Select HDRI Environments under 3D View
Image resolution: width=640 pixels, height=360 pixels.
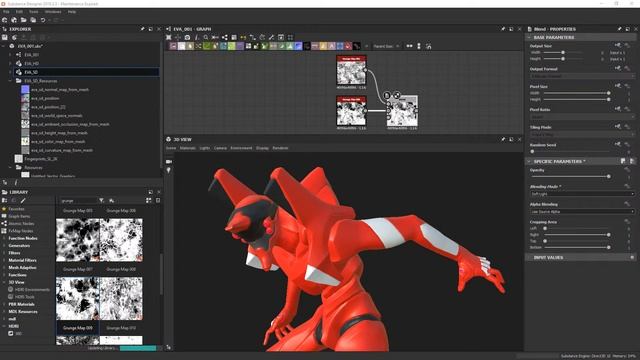pos(32,289)
